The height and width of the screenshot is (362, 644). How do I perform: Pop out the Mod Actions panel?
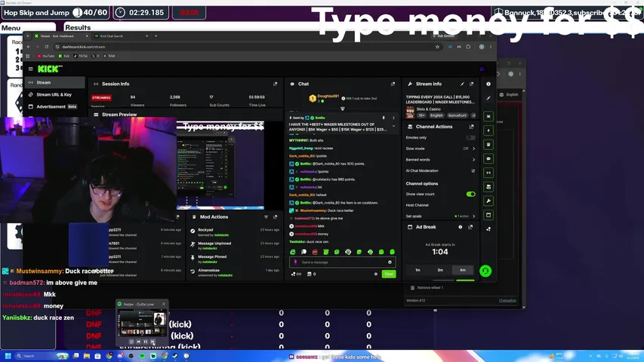(x=275, y=216)
